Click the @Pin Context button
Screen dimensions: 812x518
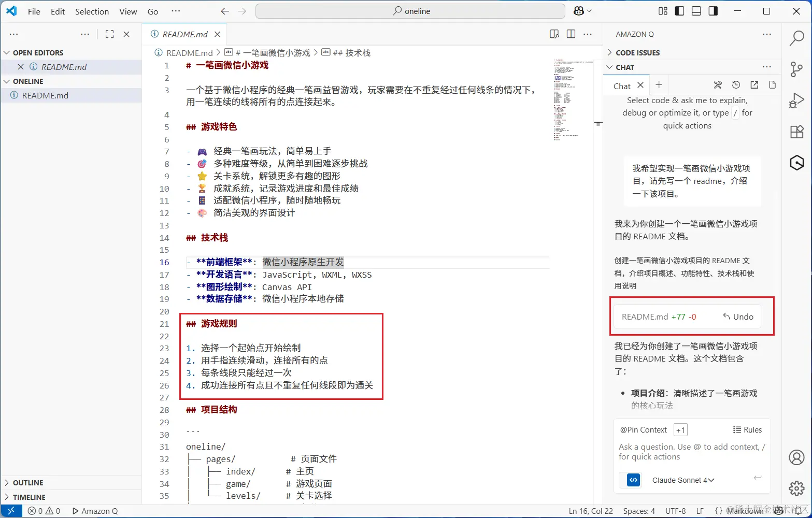pos(644,430)
